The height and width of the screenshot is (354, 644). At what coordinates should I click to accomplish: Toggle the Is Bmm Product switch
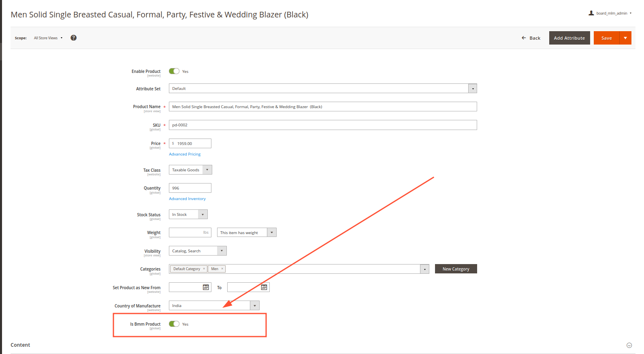pyautogui.click(x=174, y=324)
